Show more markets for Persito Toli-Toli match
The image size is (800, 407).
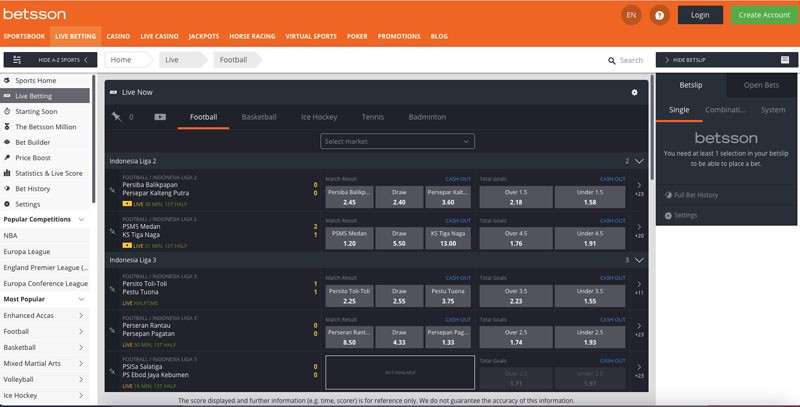pyautogui.click(x=639, y=288)
